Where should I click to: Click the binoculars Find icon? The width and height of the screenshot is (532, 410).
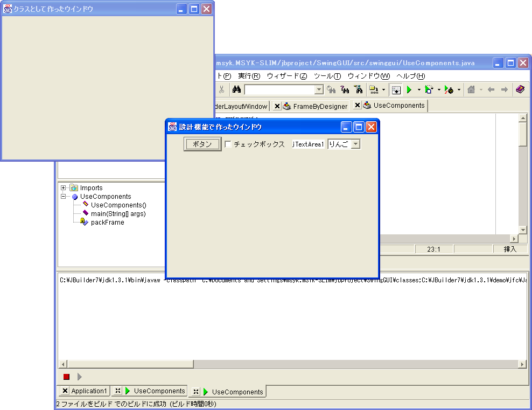(x=236, y=89)
